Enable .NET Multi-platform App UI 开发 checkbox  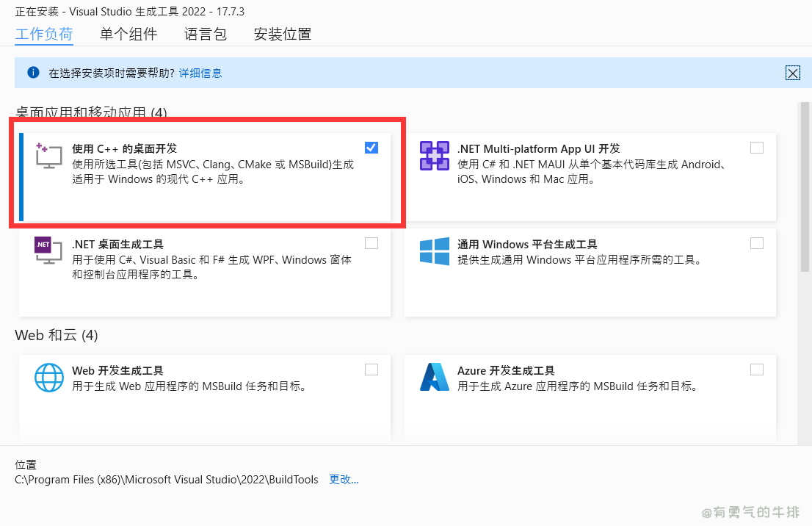[757, 148]
